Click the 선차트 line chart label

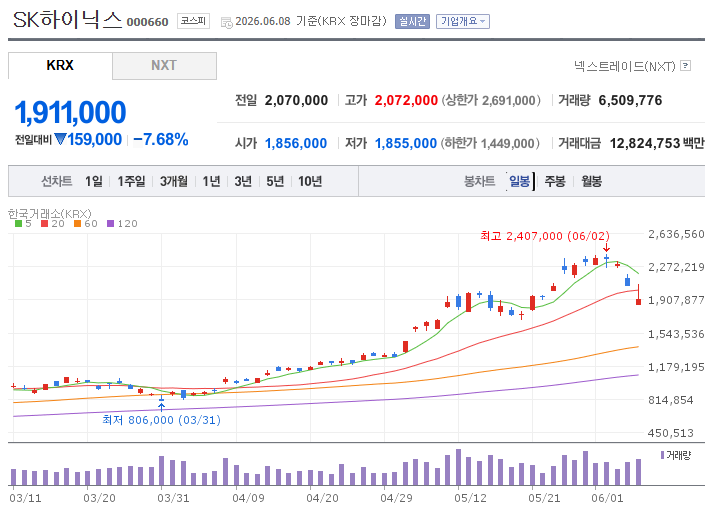coord(57,181)
